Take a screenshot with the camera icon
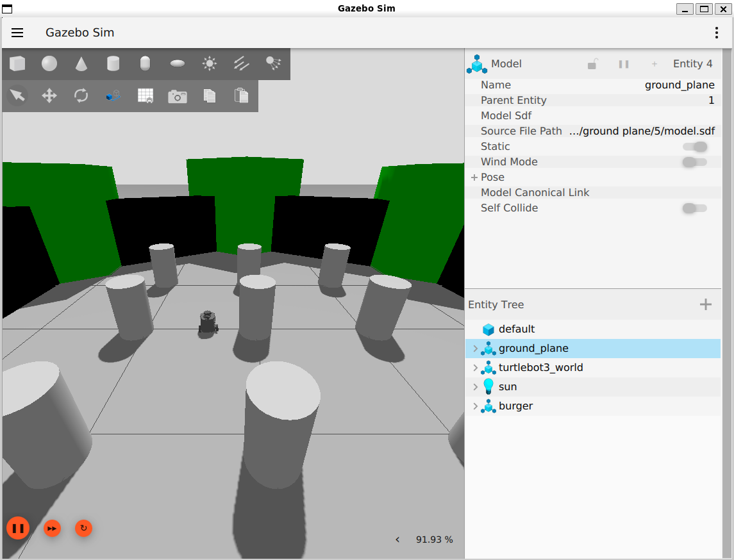Image resolution: width=734 pixels, height=560 pixels. (x=178, y=96)
